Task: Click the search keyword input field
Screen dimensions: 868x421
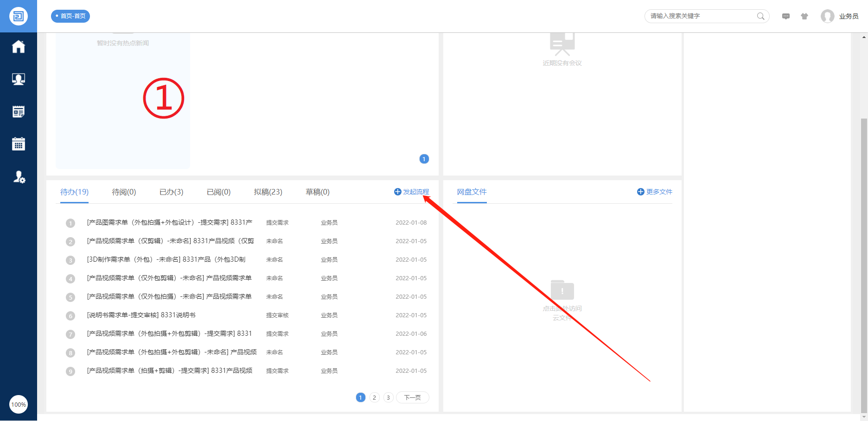Action: (700, 16)
